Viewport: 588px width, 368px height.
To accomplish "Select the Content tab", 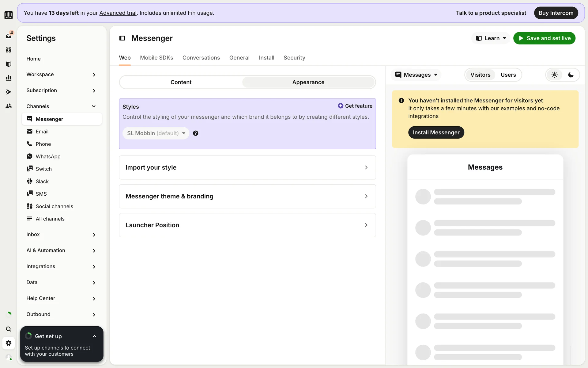I will tap(181, 82).
